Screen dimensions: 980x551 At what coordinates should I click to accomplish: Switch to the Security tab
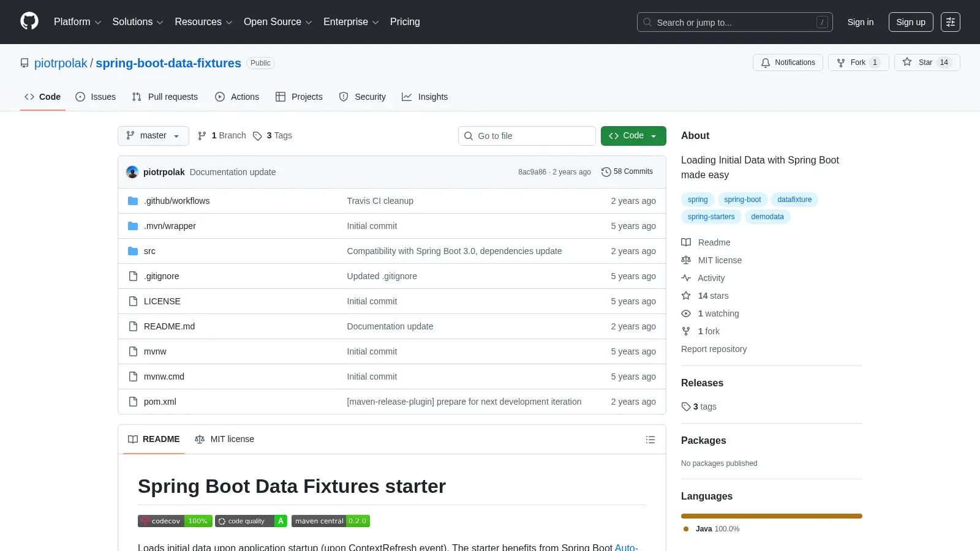coord(363,97)
